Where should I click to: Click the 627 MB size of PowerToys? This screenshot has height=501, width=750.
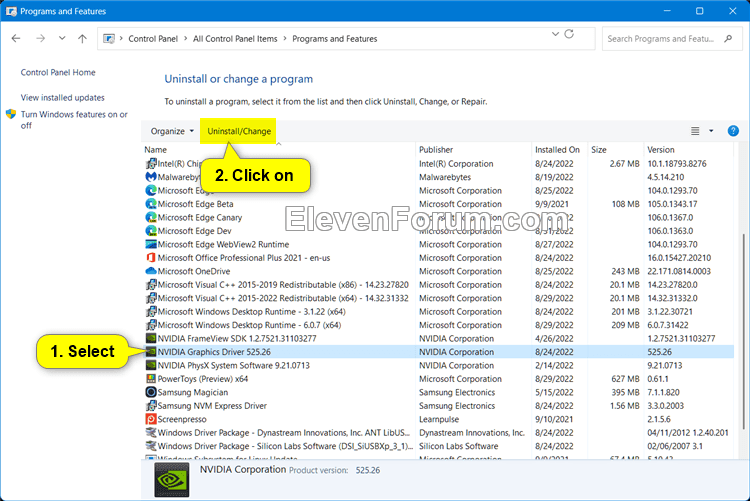point(625,379)
